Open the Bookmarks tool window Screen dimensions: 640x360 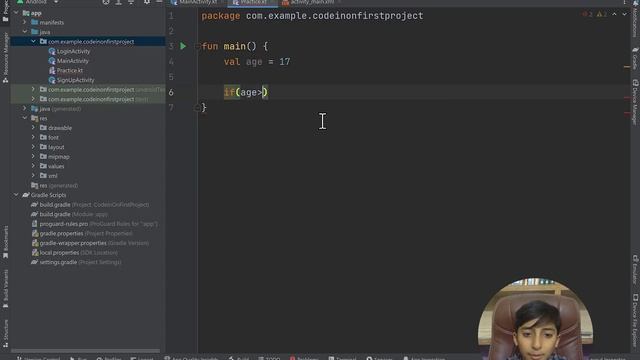point(5,242)
